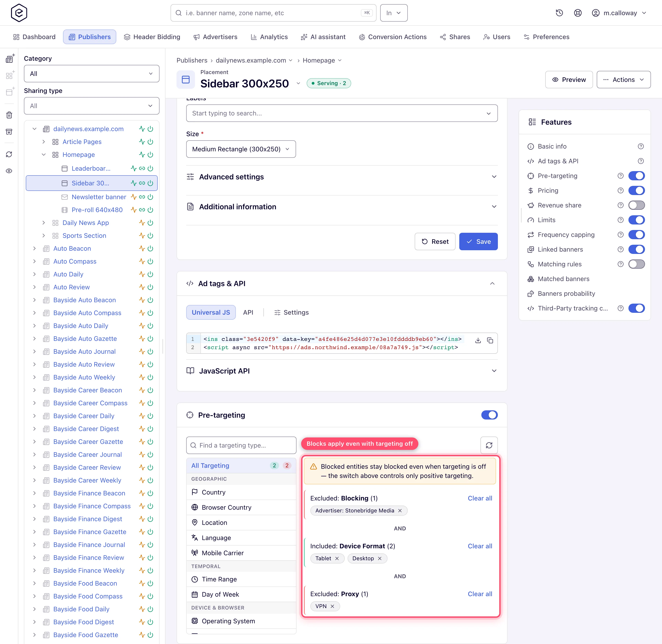Click the eye icon in left rail

pos(9,171)
